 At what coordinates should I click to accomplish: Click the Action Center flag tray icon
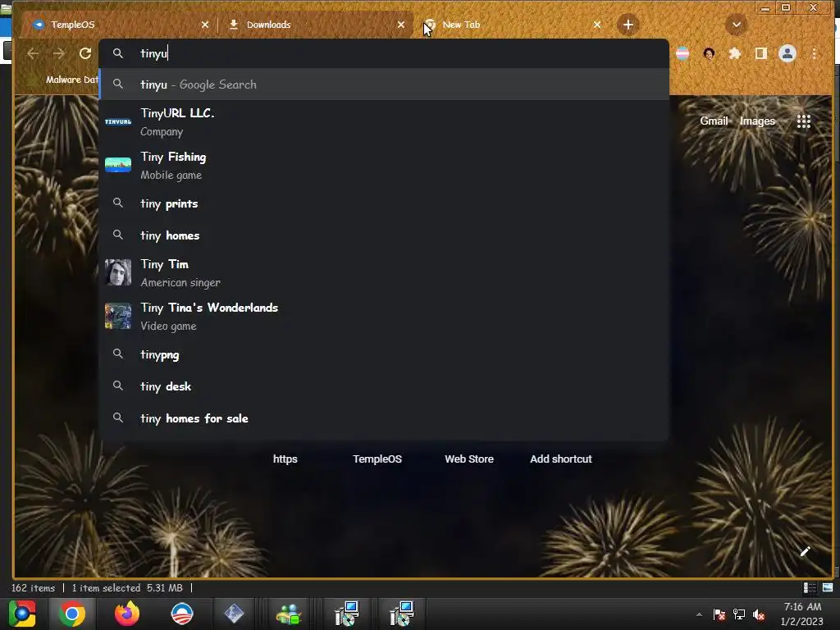tap(719, 614)
